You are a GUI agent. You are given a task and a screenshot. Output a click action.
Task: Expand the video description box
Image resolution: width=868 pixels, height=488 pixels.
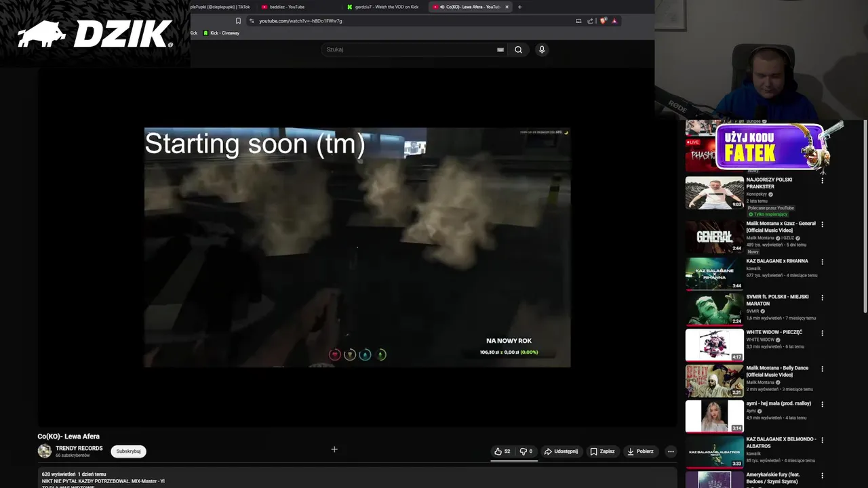coord(357,477)
